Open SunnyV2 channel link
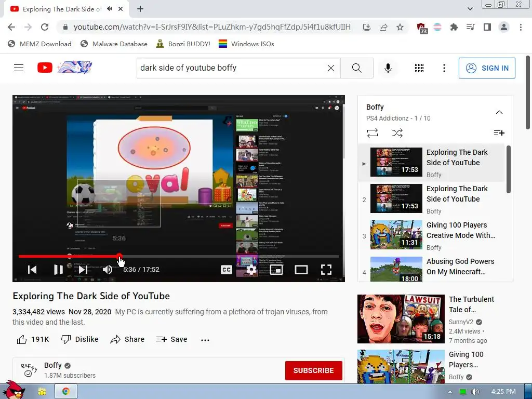Viewport: 532px width, 399px height. (x=461, y=322)
